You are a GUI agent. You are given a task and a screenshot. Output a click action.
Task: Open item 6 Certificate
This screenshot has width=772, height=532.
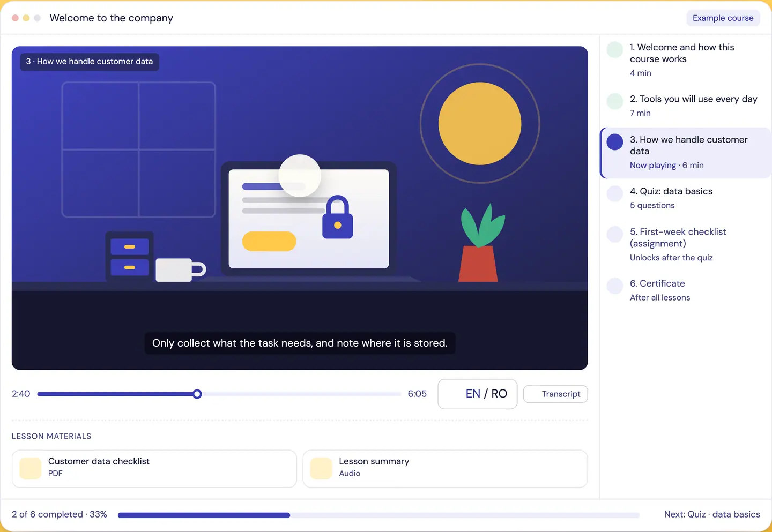[685, 290]
